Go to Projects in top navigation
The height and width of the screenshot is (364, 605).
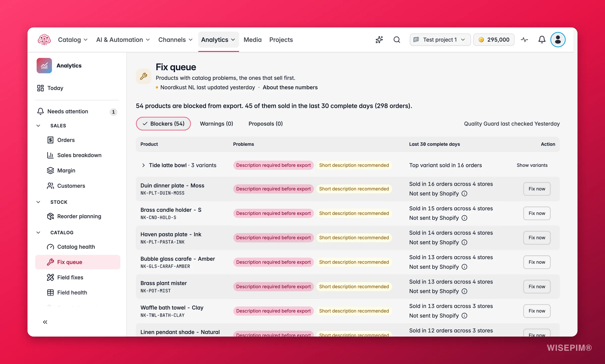[281, 40]
